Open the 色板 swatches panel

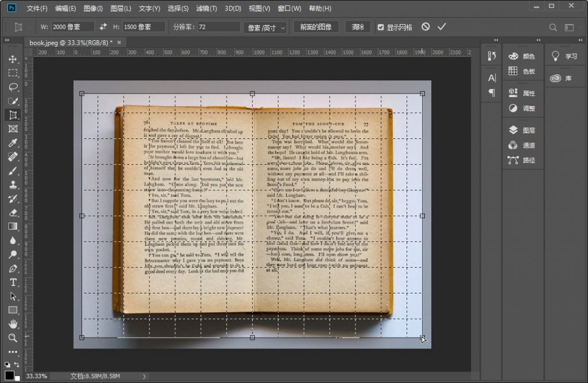[x=522, y=71]
